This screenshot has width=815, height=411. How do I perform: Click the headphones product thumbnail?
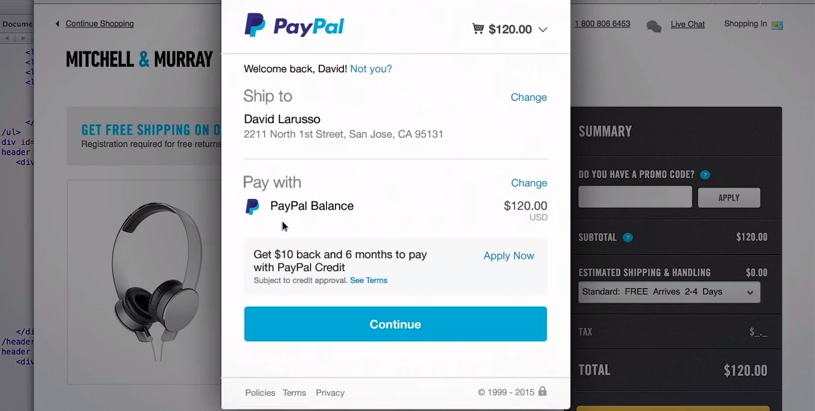pyautogui.click(x=155, y=278)
